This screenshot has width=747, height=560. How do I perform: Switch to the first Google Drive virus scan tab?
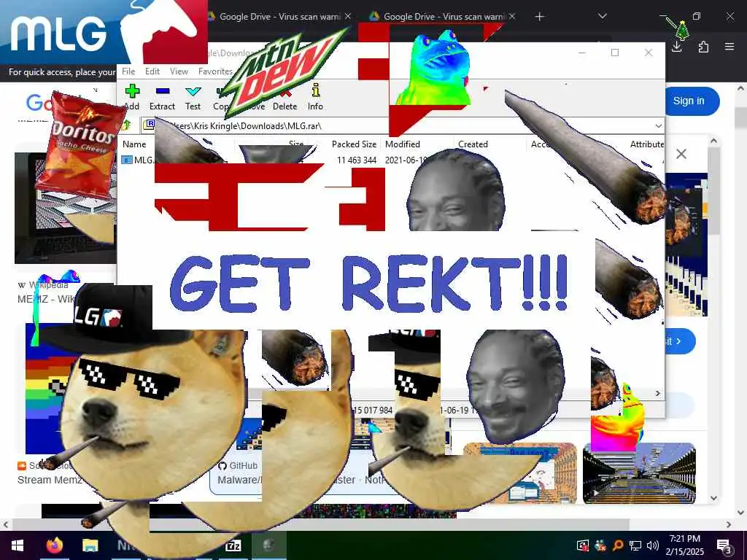279,17
